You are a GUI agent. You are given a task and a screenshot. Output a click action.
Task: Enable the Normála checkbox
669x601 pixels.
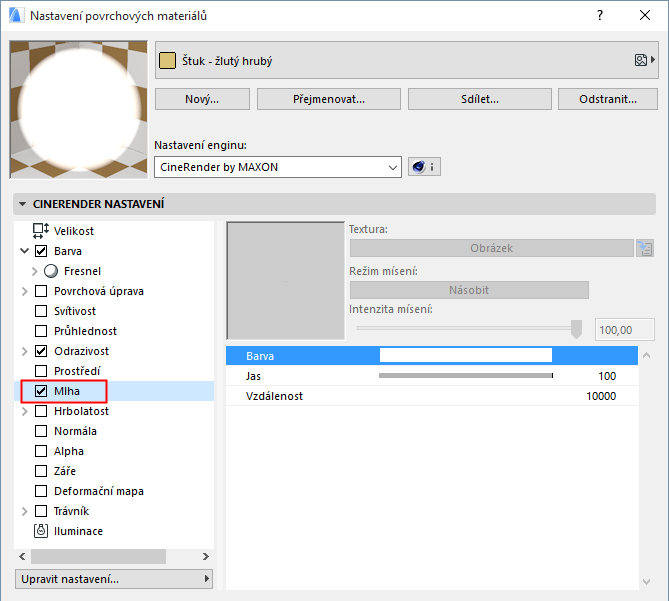pos(41,431)
